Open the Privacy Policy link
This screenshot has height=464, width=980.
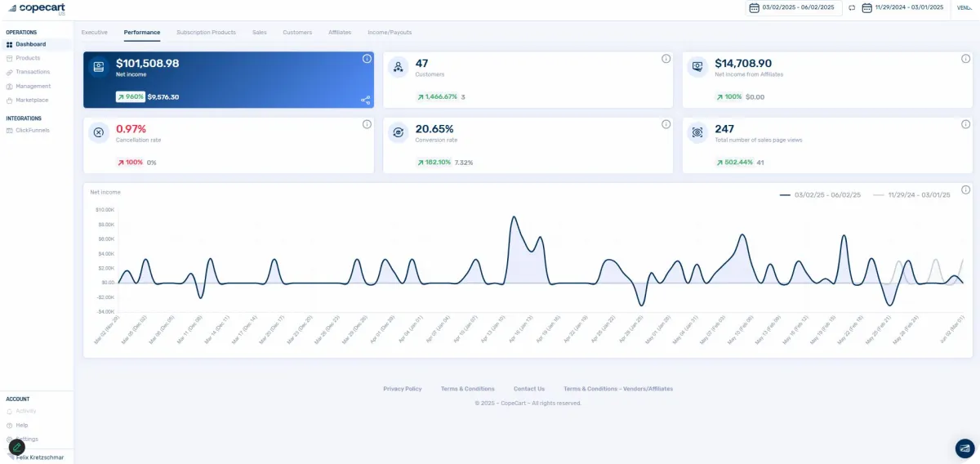403,389
